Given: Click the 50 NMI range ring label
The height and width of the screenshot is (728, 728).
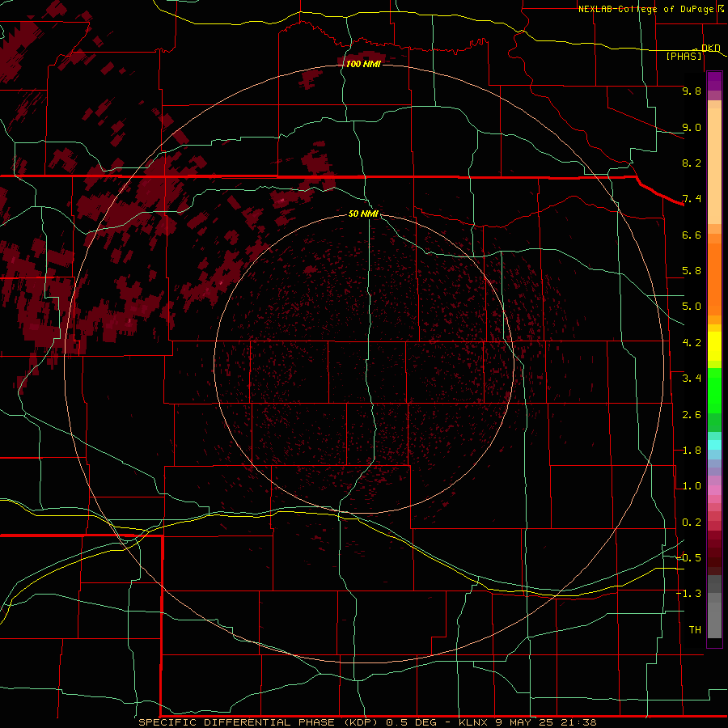Looking at the screenshot, I should pyautogui.click(x=363, y=214).
